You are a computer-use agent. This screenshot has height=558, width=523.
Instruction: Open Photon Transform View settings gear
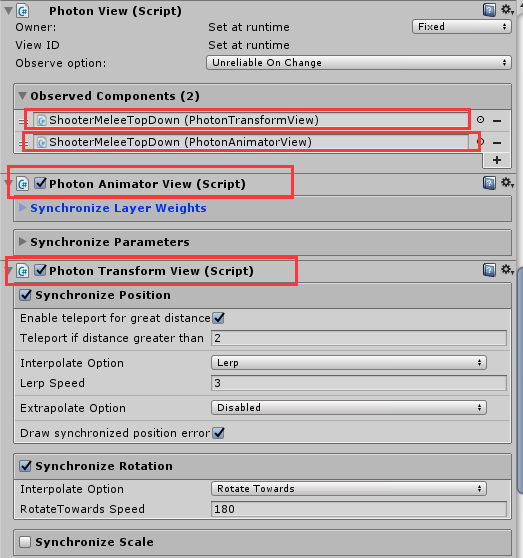coord(507,270)
